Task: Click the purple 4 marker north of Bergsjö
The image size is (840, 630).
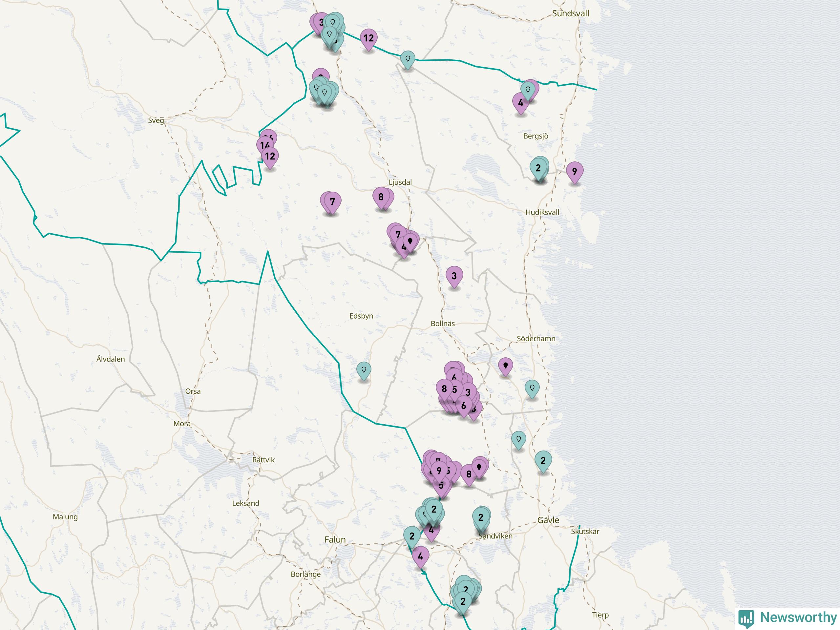Action: (x=520, y=103)
